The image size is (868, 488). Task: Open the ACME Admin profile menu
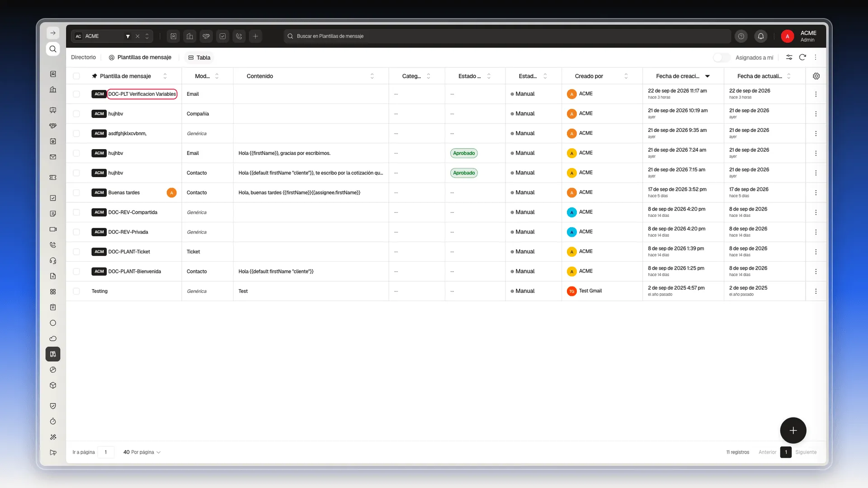[799, 36]
